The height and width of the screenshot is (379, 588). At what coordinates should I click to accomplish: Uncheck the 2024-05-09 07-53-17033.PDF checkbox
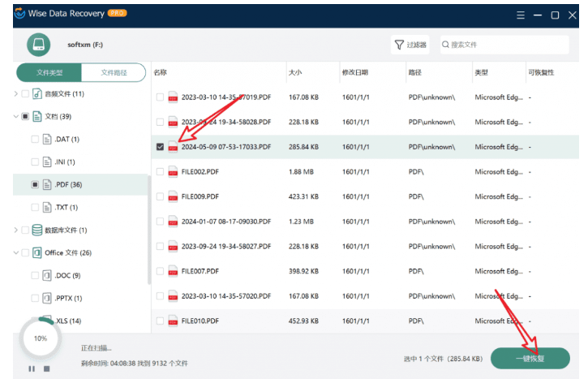(x=160, y=147)
